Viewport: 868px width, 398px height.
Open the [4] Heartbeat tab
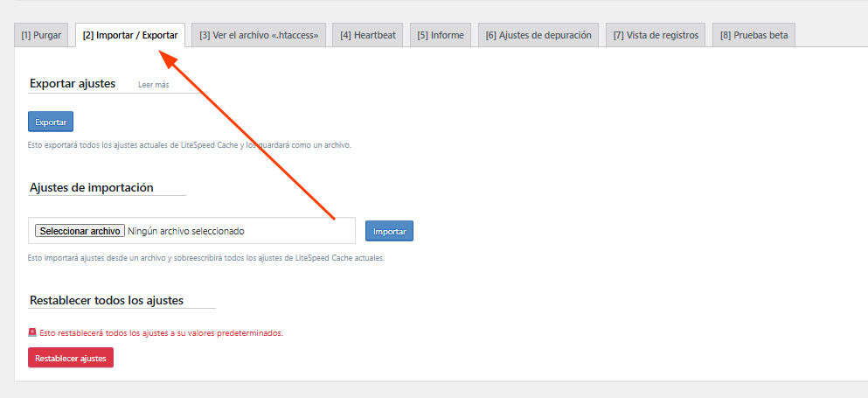point(368,35)
